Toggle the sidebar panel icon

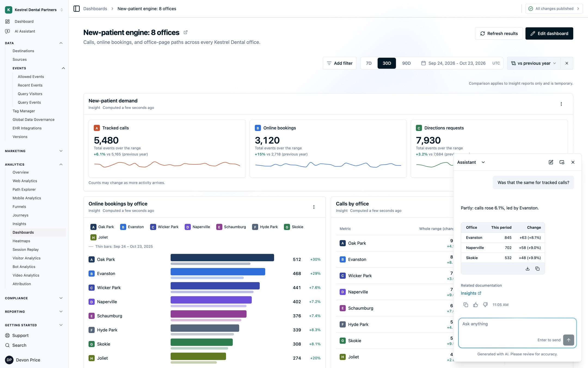point(76,9)
